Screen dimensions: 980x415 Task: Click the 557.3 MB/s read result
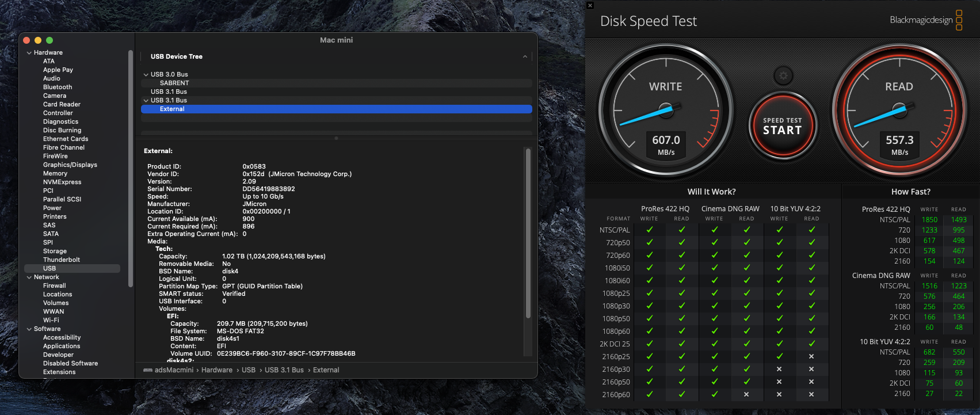click(899, 145)
